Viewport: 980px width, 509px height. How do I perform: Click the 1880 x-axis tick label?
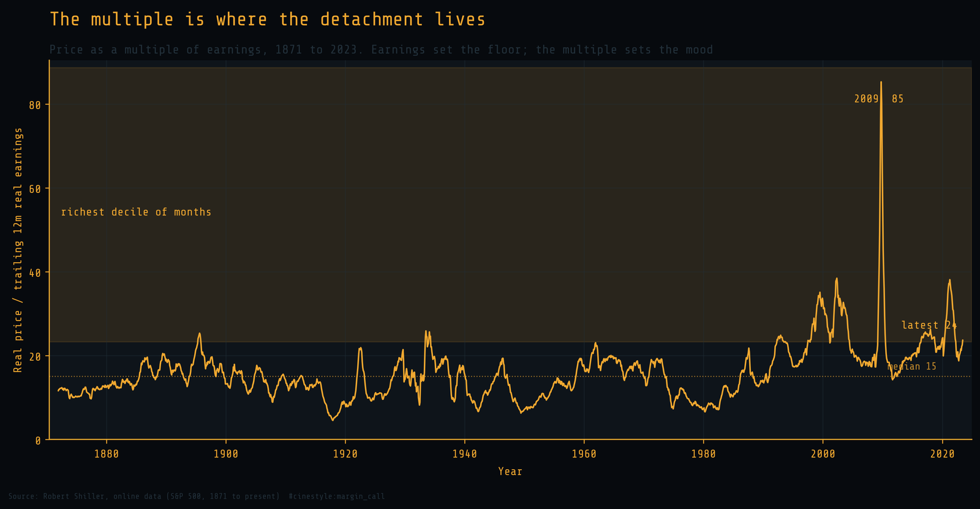107,454
